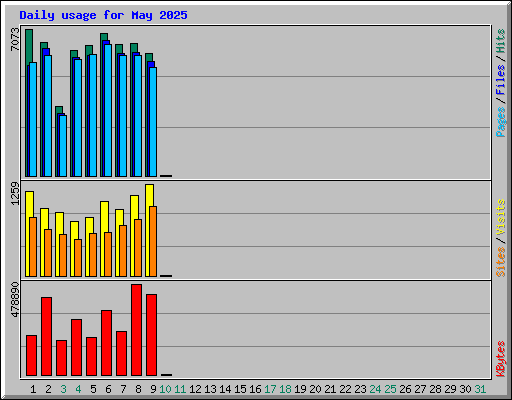
Task: Click the 'Files' legend label
Action: tap(501, 79)
